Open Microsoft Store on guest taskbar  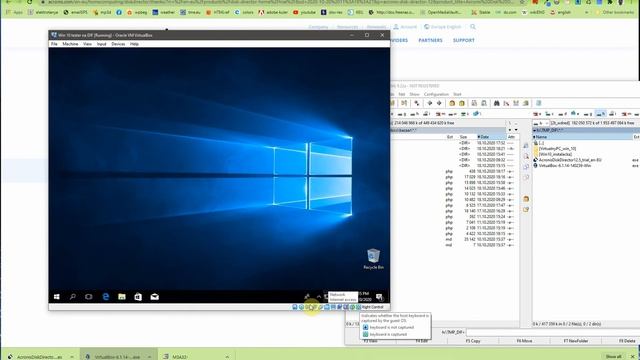coord(138,297)
